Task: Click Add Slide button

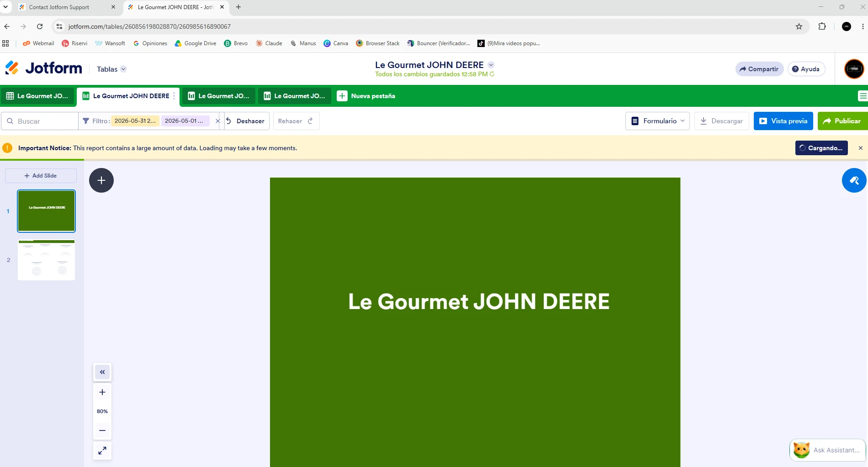Action: [41, 176]
